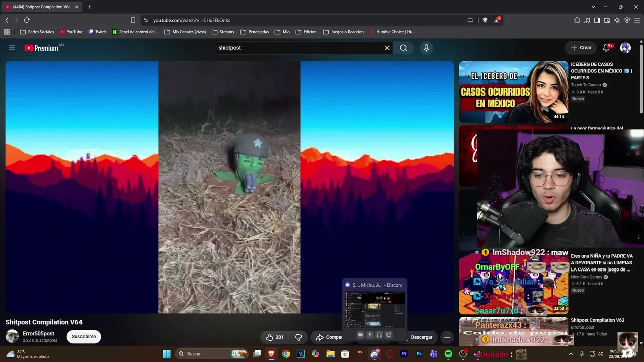
Task: Select the Shitpost Compilation V64 tab
Action: (42, 7)
